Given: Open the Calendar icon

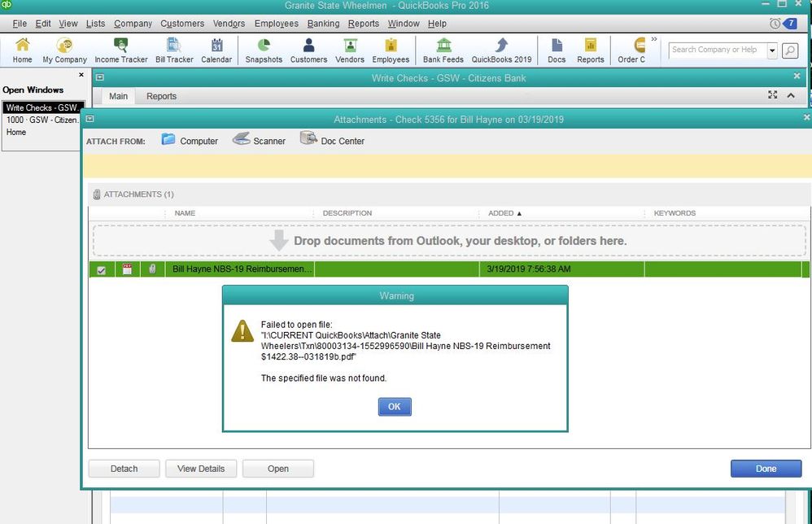Looking at the screenshot, I should [x=216, y=50].
